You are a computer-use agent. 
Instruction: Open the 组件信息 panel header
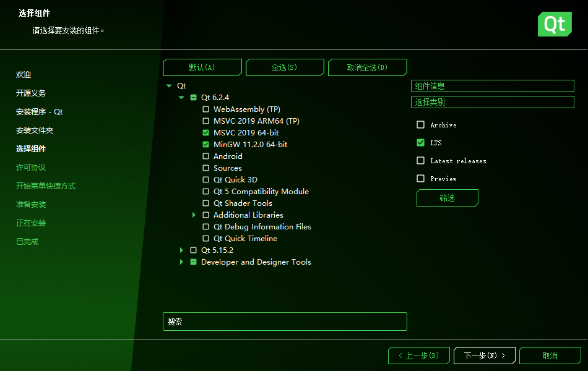click(493, 86)
